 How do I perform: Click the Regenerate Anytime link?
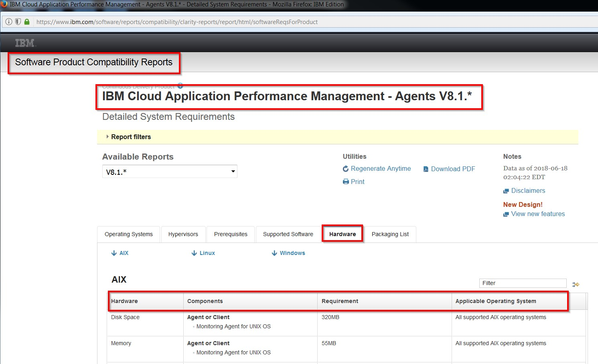[381, 169]
